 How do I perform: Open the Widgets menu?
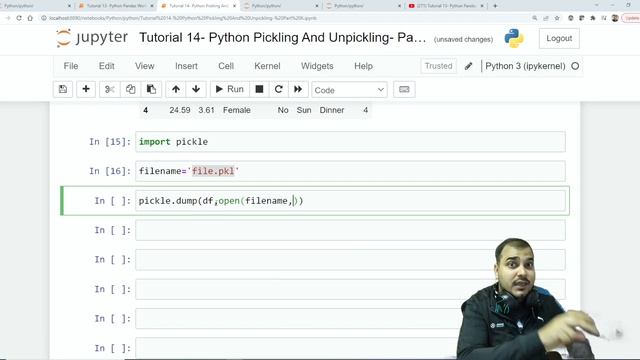(x=317, y=66)
